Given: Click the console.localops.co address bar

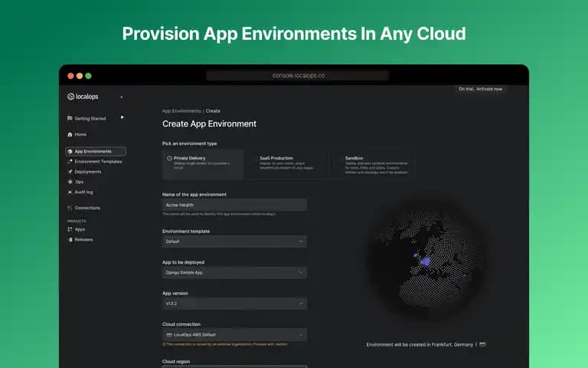Looking at the screenshot, I should (x=298, y=75).
